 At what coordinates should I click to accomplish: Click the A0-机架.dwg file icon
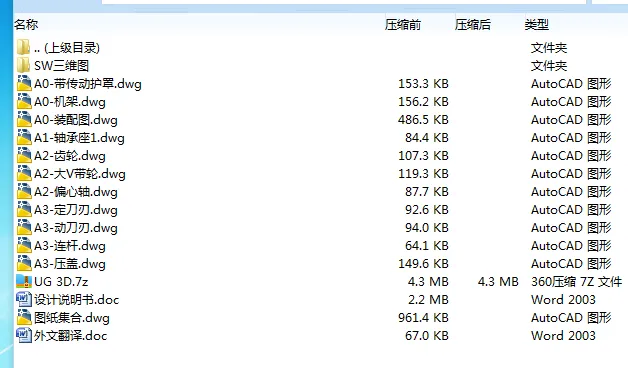tap(24, 102)
